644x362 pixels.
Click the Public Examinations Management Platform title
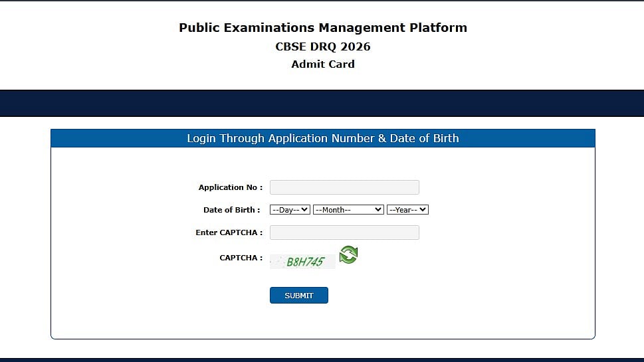tap(323, 28)
